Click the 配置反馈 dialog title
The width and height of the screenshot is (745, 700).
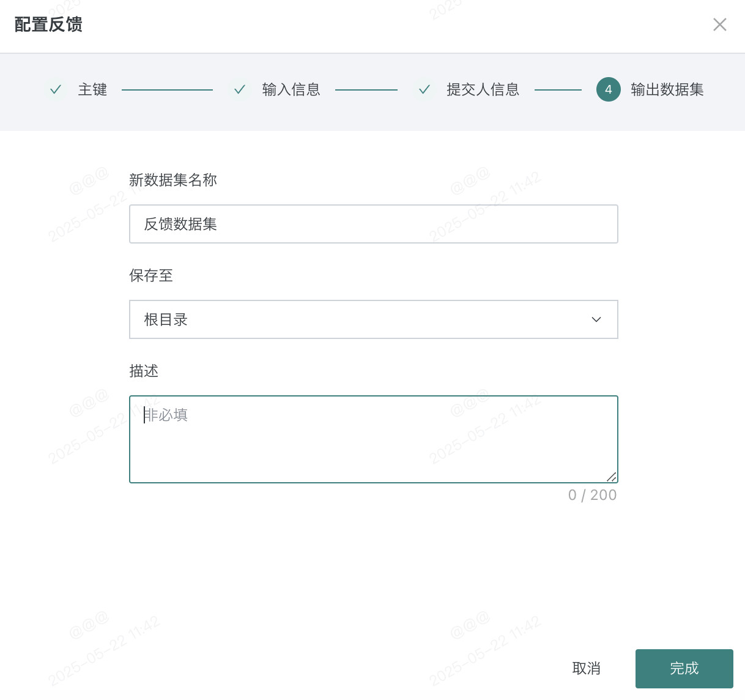point(48,24)
